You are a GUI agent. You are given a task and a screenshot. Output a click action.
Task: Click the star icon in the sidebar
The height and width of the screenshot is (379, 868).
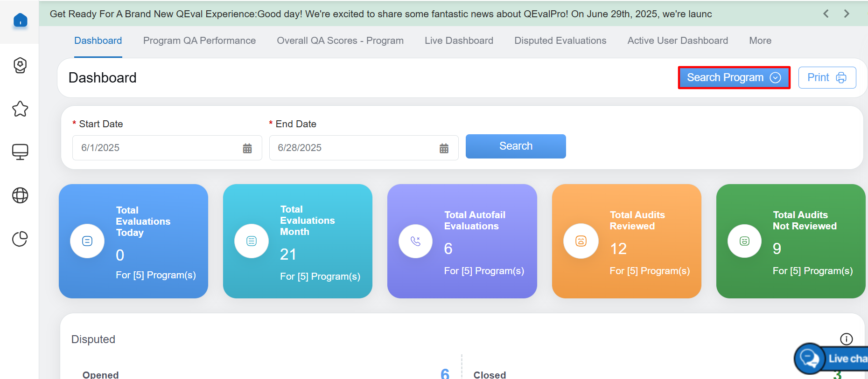(x=20, y=109)
